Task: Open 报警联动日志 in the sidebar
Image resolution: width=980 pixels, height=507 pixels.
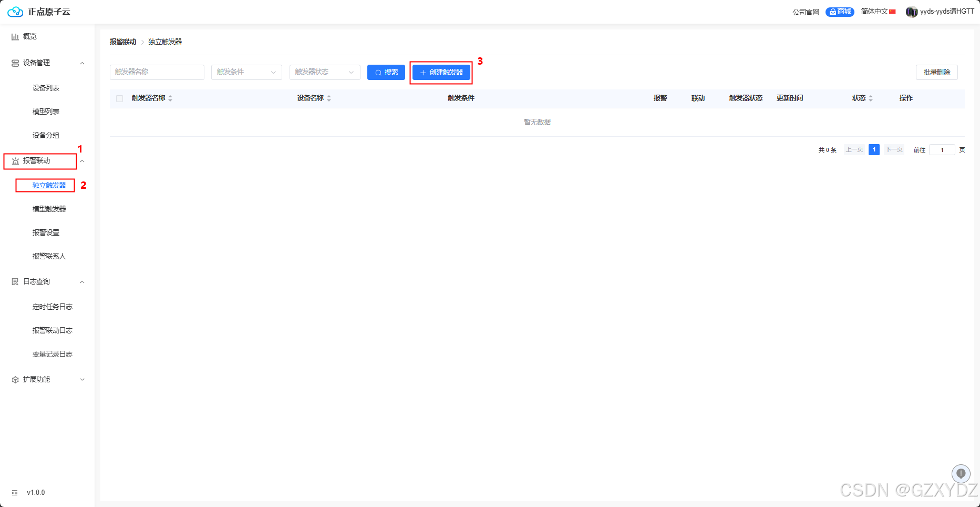Action: click(53, 330)
